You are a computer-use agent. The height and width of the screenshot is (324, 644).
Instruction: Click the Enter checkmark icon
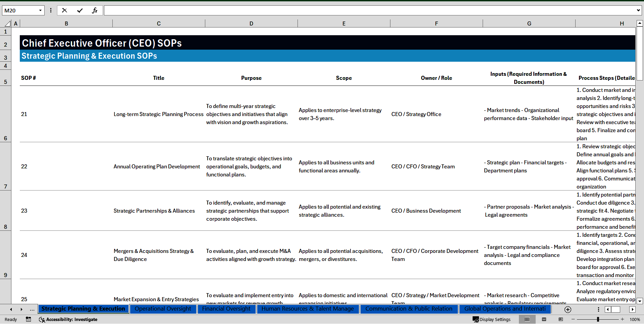pyautogui.click(x=79, y=10)
